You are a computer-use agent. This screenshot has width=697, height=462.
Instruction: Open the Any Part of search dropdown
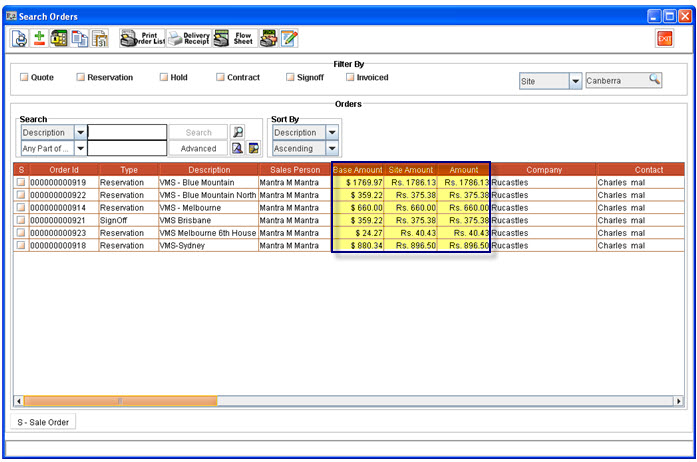(80, 148)
